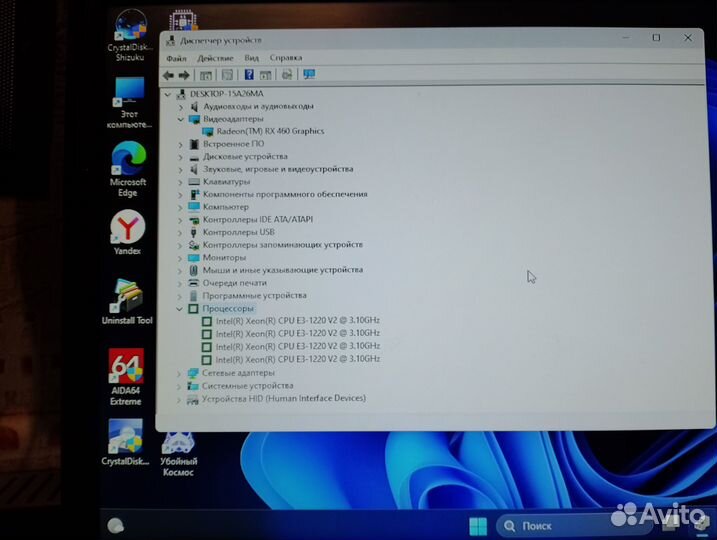Screen dimensions: 717x540
Task: Expand 'Клавиатуры' node arrow
Action: coord(181,182)
